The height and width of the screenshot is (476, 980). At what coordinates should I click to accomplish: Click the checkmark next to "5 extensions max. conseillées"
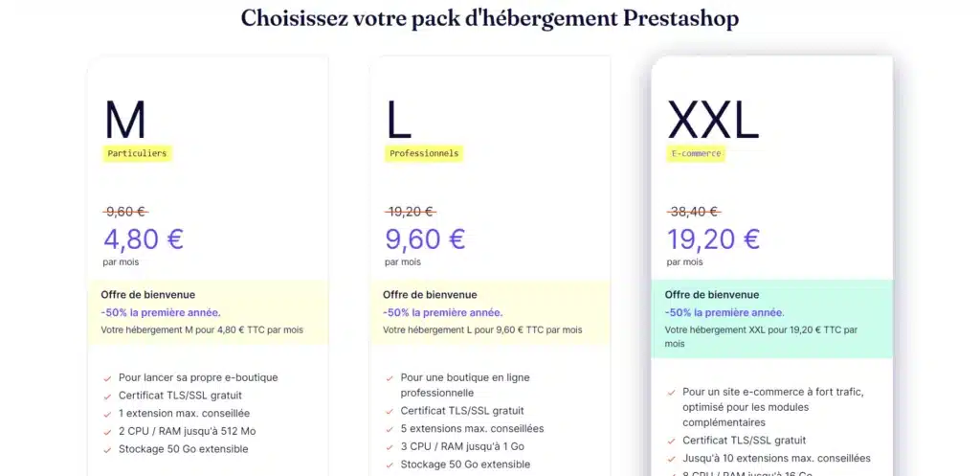(x=390, y=429)
